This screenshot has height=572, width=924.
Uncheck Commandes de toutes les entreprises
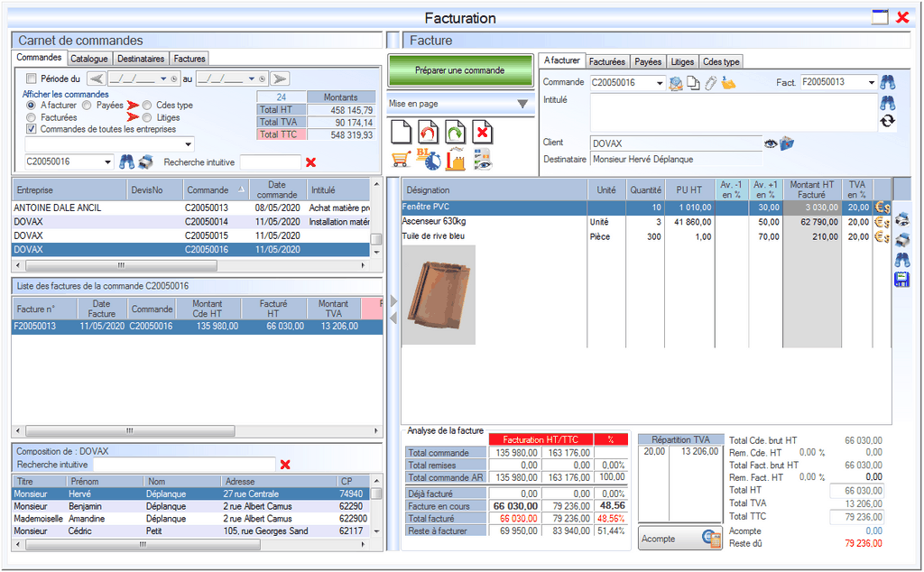pyautogui.click(x=32, y=129)
